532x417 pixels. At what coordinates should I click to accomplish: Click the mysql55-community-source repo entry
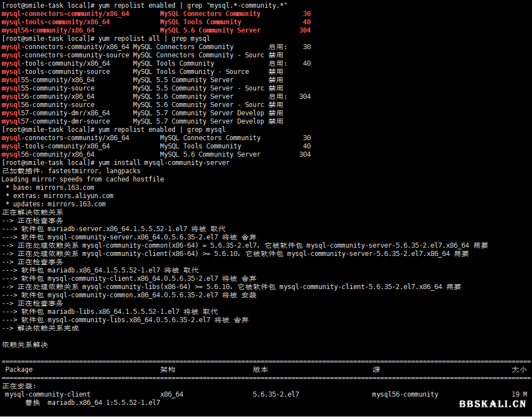coord(48,88)
